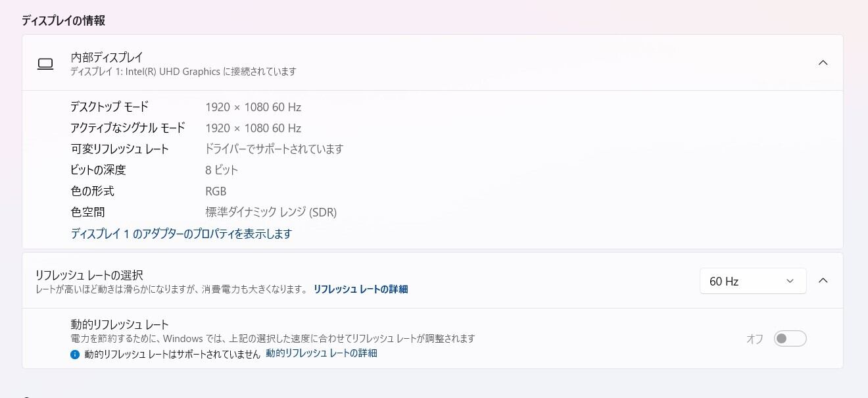Collapse the 内部ディスプレイ section chevron

click(823, 62)
